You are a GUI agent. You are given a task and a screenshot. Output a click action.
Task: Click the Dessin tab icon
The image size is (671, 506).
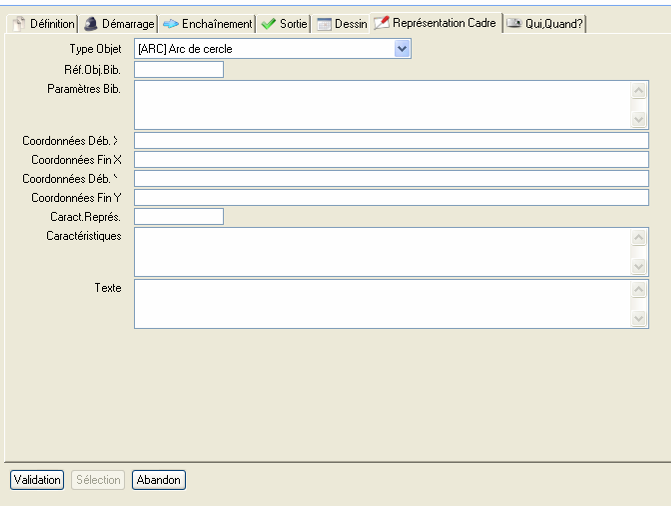(324, 24)
